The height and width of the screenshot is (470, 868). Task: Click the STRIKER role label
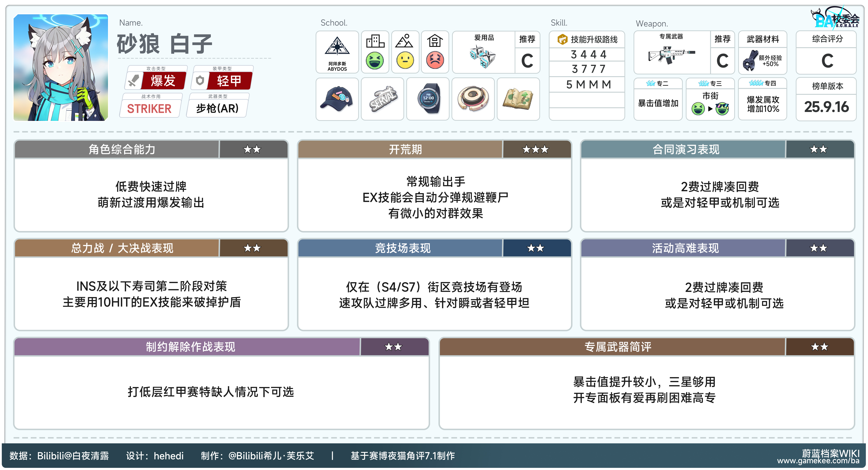[149, 109]
